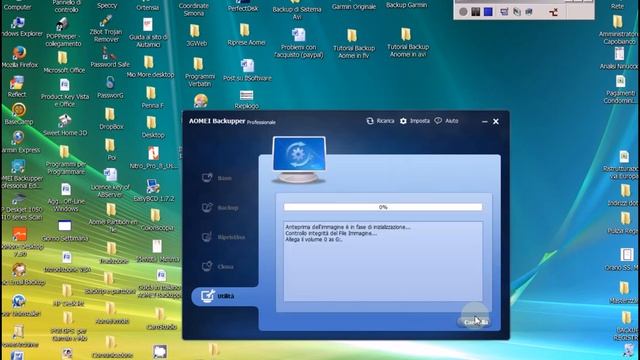
Task: Open the Desktop folder icon
Action: [153, 127]
